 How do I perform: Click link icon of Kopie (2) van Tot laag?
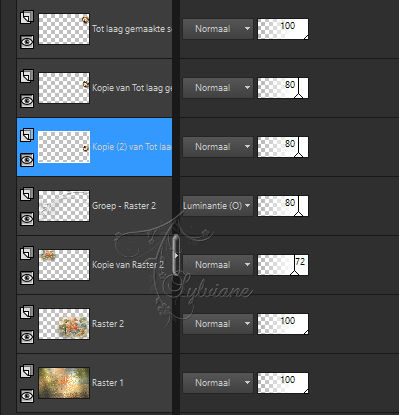(x=27, y=135)
